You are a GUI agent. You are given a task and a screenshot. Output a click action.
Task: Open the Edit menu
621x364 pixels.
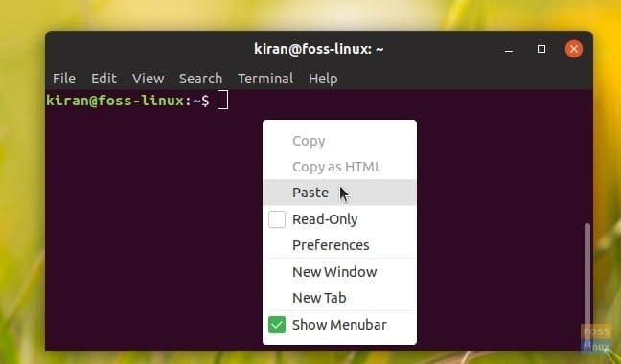pos(103,79)
